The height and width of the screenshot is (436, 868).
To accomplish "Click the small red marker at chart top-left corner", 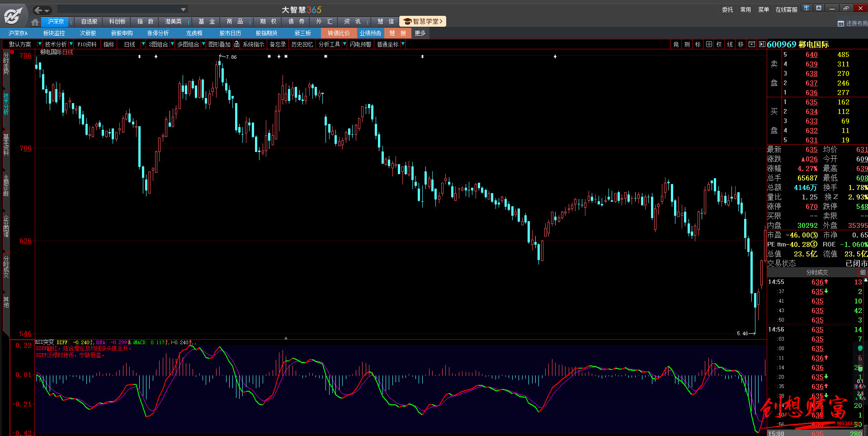I will point(13,52).
